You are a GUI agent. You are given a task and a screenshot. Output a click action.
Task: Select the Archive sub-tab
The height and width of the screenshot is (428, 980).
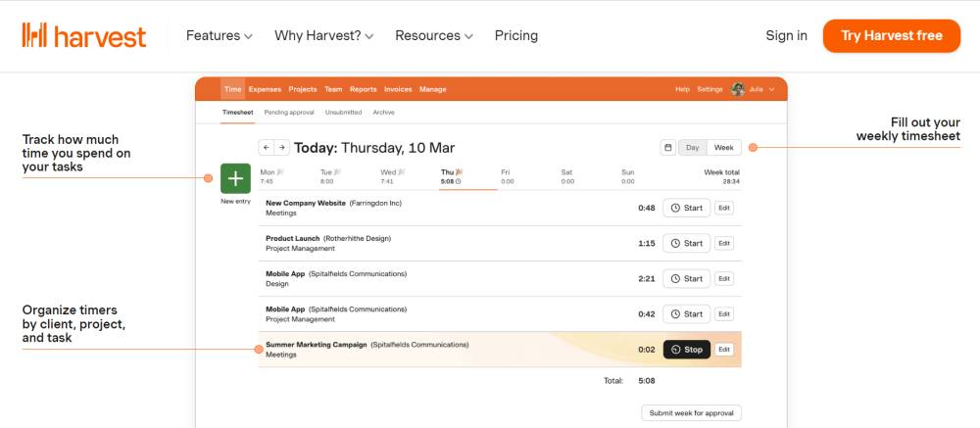[384, 113]
